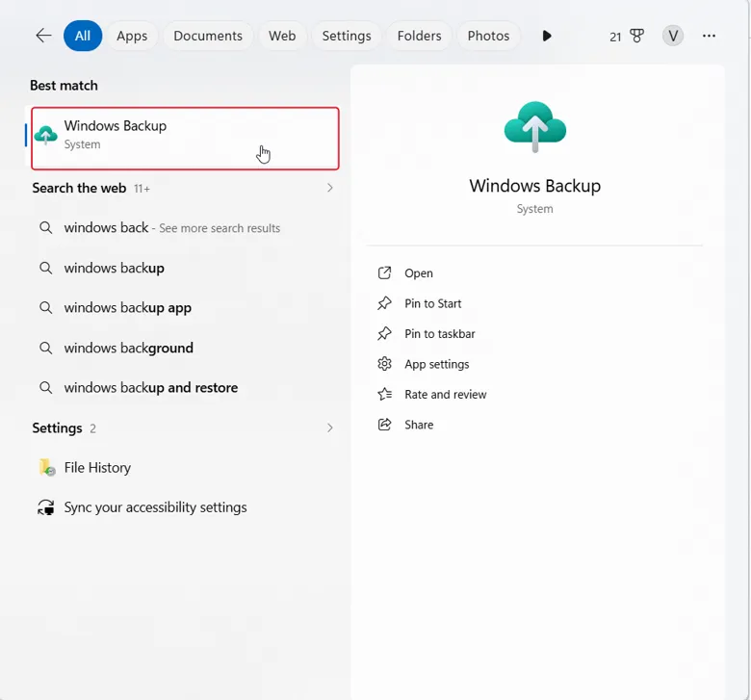The image size is (751, 700).
Task: Switch to the Apps filter tab
Action: [x=132, y=36]
